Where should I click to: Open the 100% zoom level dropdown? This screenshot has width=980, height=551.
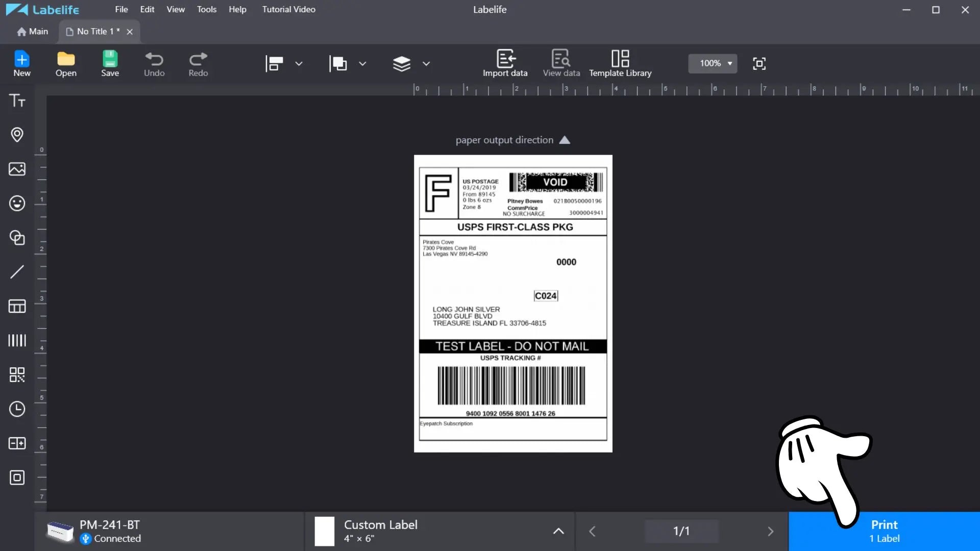pos(713,63)
